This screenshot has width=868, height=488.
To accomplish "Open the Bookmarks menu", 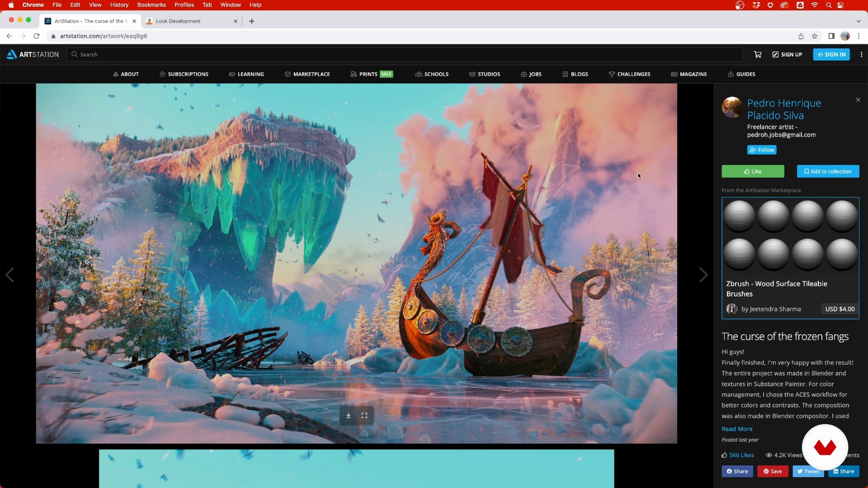I will 151,5.
